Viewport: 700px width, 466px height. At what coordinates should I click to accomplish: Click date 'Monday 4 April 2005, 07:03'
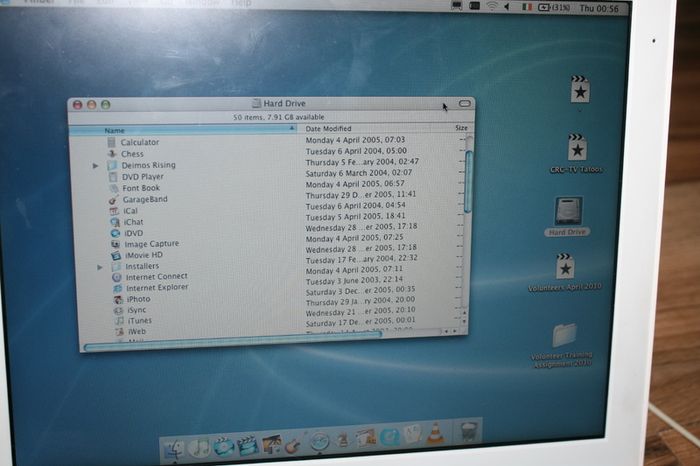[x=355, y=140]
